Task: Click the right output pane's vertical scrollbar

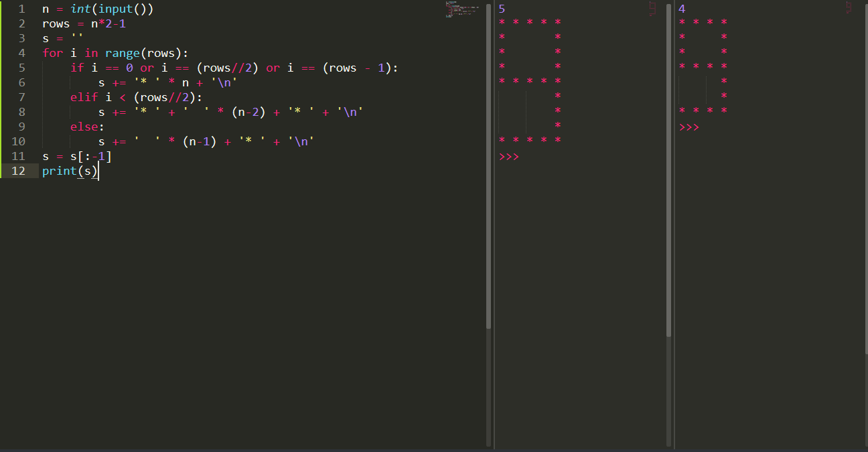Action: (x=865, y=167)
